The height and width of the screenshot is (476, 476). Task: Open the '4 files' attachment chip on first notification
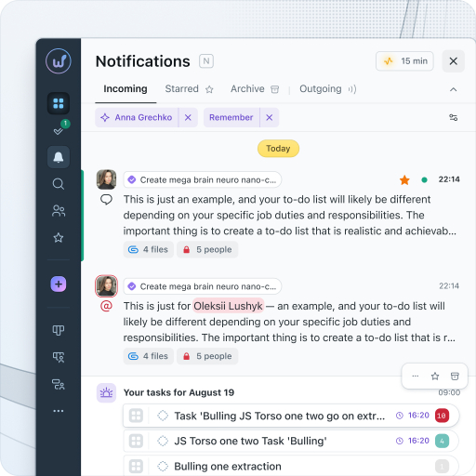coord(149,249)
